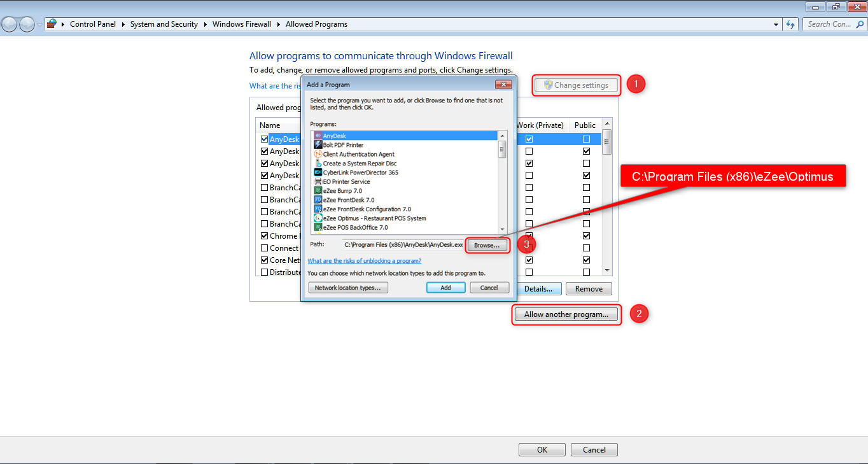Screen dimensions: 868x464
Task: Refresh the Allowed Programs page
Action: pos(790,24)
